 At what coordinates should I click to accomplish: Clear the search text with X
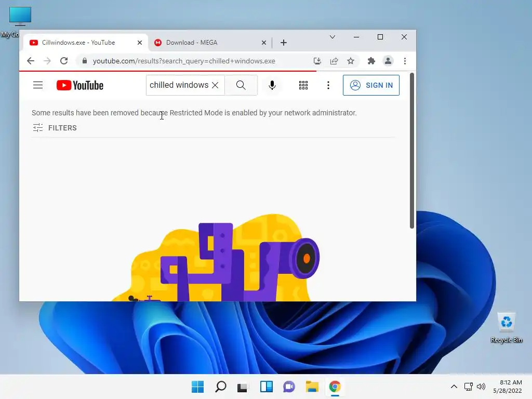(215, 85)
